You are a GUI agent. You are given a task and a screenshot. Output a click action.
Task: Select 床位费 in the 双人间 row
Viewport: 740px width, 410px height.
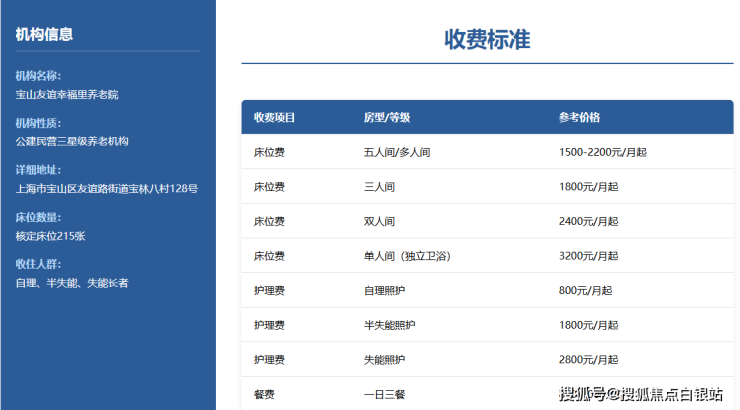point(269,221)
